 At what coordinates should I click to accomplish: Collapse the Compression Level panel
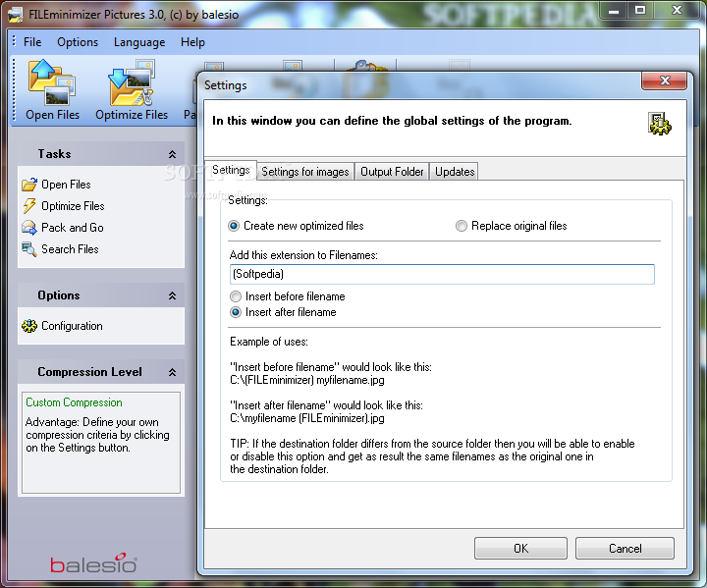tap(172, 372)
